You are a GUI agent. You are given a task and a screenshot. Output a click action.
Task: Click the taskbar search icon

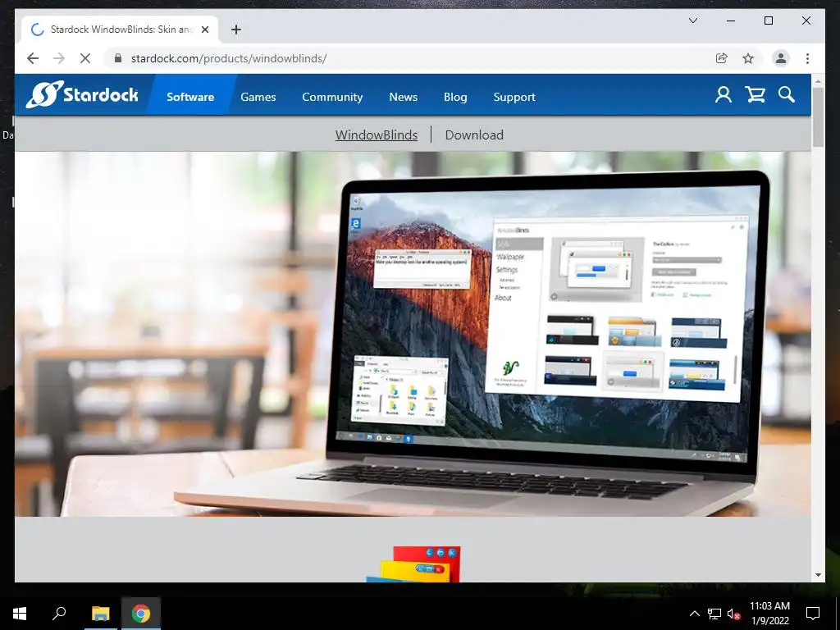59,614
